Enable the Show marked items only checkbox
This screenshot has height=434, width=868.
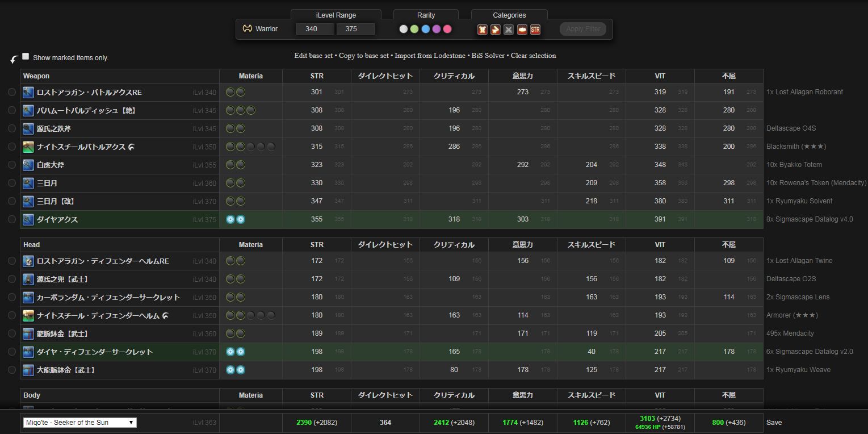pos(26,57)
